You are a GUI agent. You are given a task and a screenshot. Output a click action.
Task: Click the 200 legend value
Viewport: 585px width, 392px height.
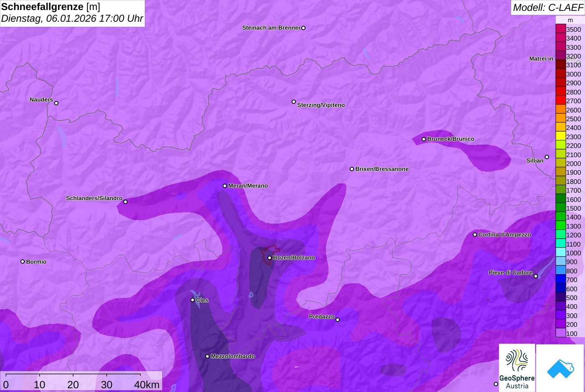(572, 325)
